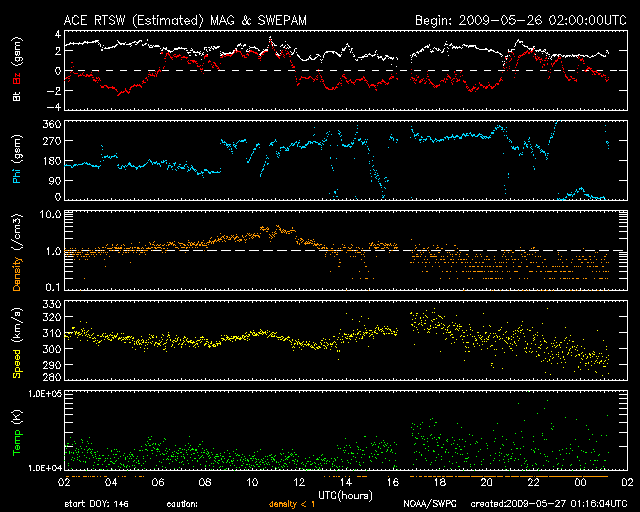
Task: Click the '300' tick on the Speed axis
Action: (52, 349)
